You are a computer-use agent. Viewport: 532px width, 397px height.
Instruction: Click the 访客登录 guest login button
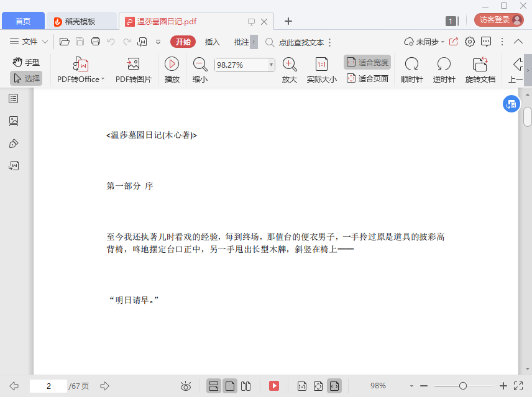(x=498, y=20)
